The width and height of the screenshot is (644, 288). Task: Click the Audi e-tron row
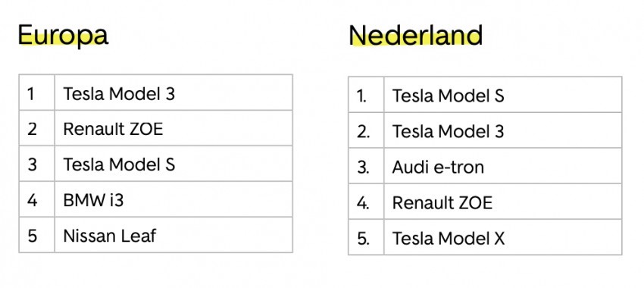pos(485,167)
